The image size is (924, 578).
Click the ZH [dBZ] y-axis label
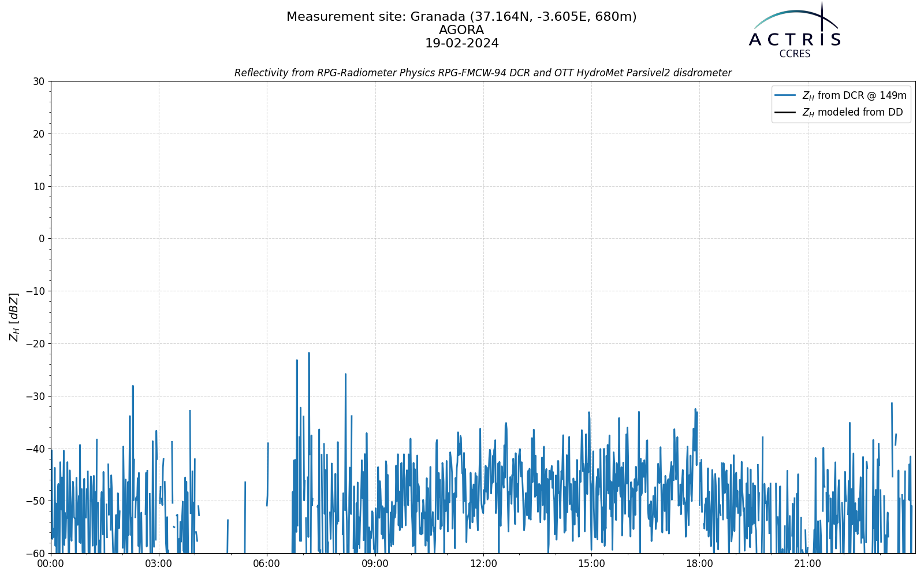click(x=14, y=317)
